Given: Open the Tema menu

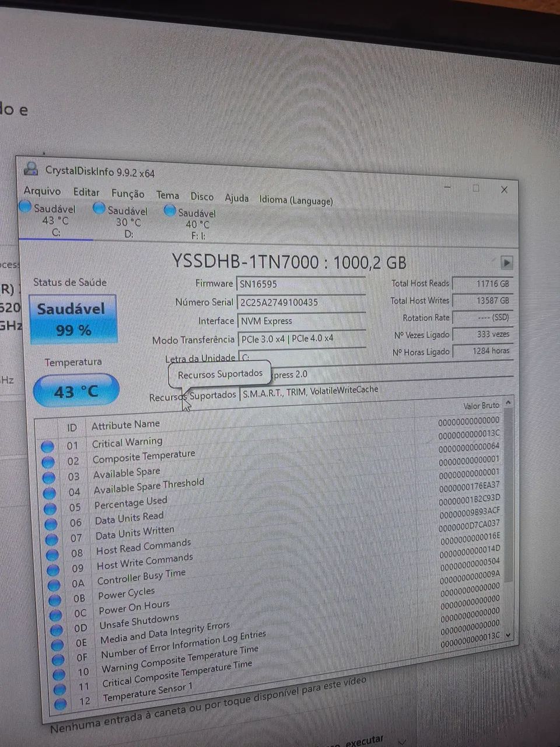Looking at the screenshot, I should [x=167, y=196].
